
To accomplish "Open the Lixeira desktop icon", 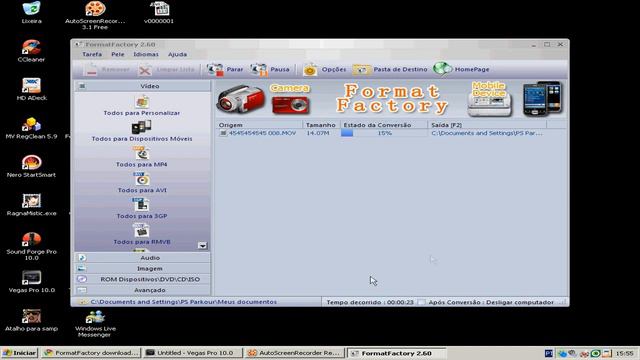I will (31, 12).
